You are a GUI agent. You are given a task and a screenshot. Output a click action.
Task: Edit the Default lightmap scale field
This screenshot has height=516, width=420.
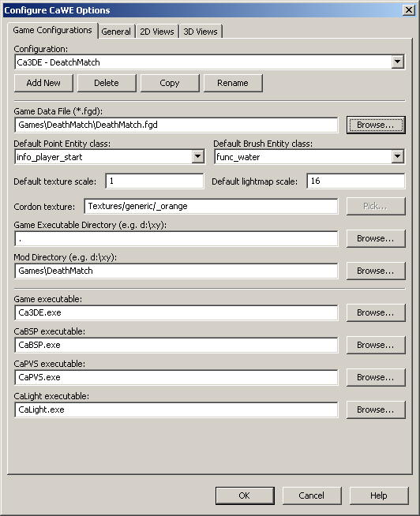click(x=356, y=181)
